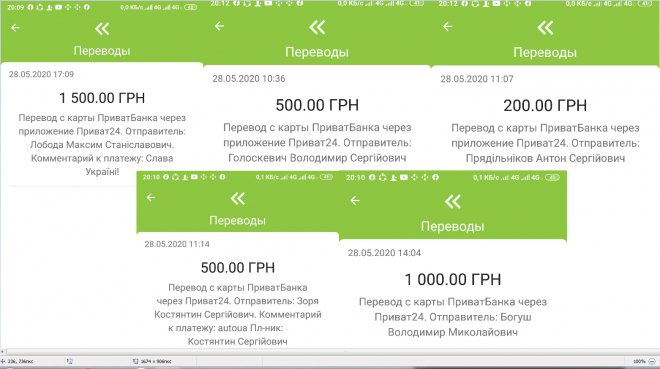Click double-chevron logo above the 11:07 transfer

546,28
